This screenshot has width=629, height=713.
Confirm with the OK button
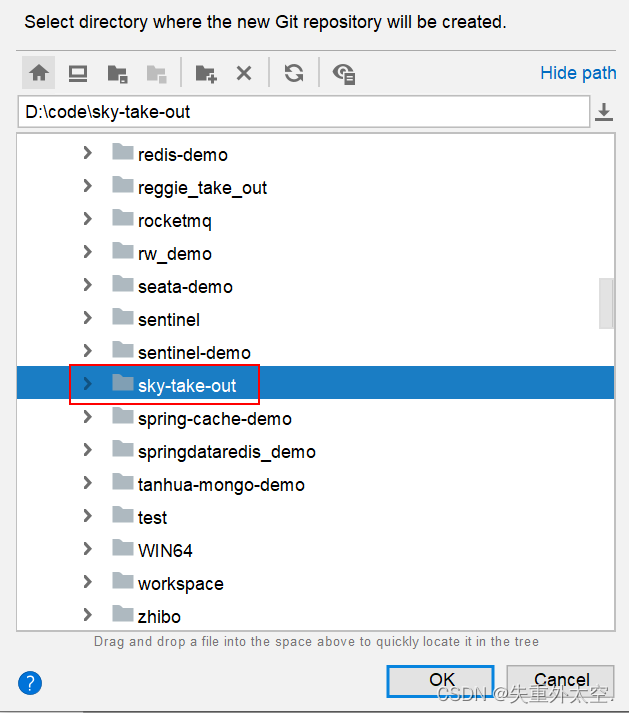[440, 681]
